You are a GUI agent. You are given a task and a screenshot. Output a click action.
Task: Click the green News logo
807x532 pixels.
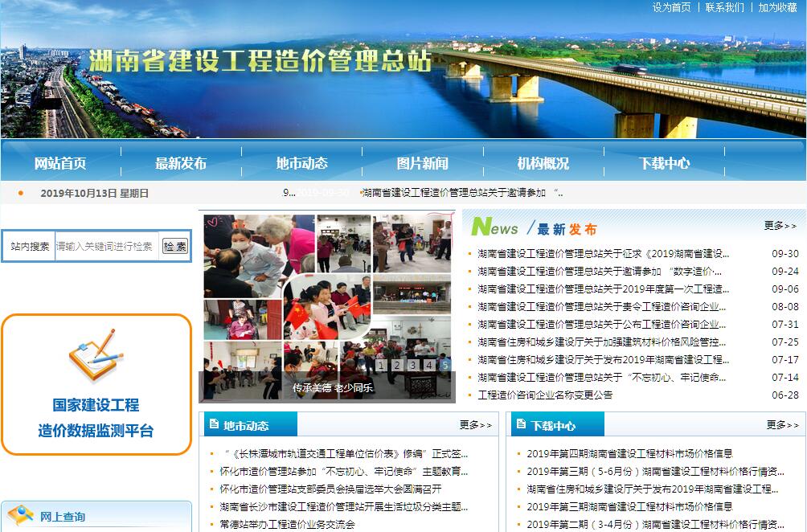(x=494, y=227)
